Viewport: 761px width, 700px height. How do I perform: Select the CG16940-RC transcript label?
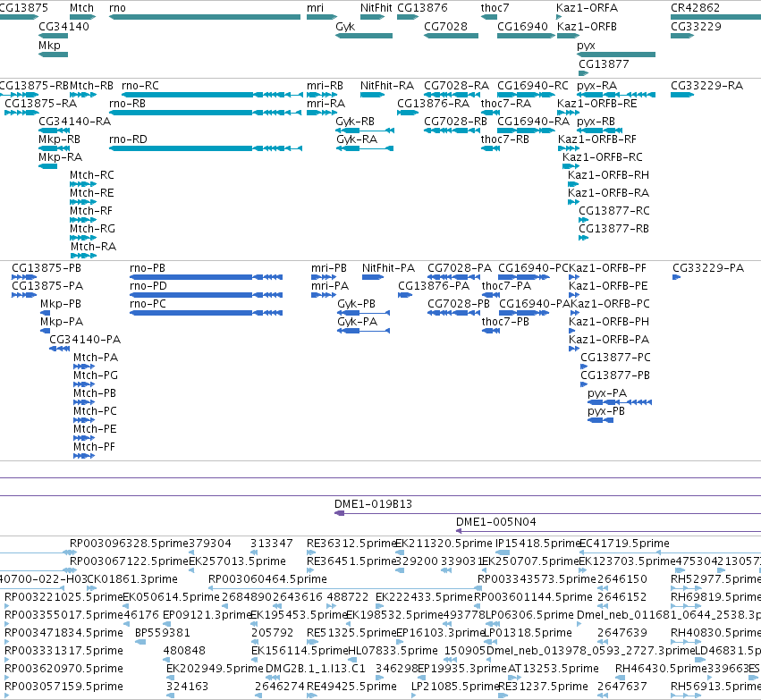[533, 86]
